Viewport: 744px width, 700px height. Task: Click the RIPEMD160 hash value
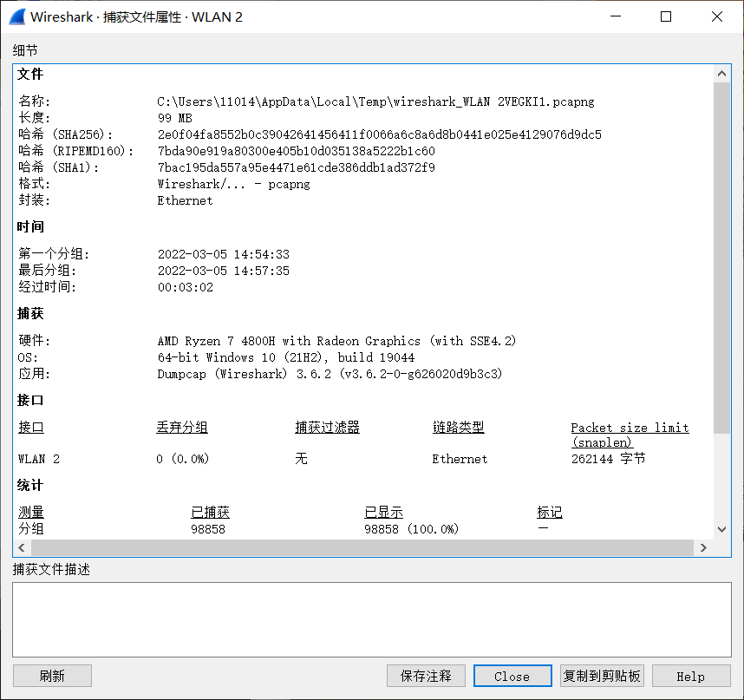click(x=296, y=152)
